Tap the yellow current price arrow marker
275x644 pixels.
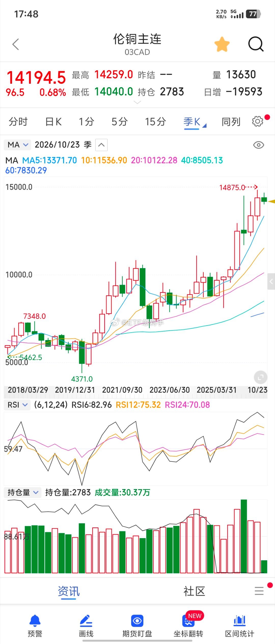point(272,201)
